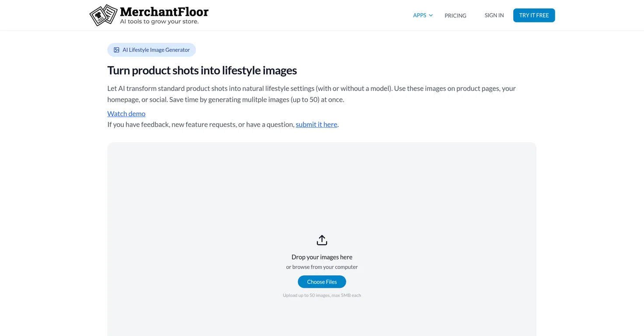The width and height of the screenshot is (644, 336).
Task: Click the upload arrow icon in the dropzone
Action: 322,240
